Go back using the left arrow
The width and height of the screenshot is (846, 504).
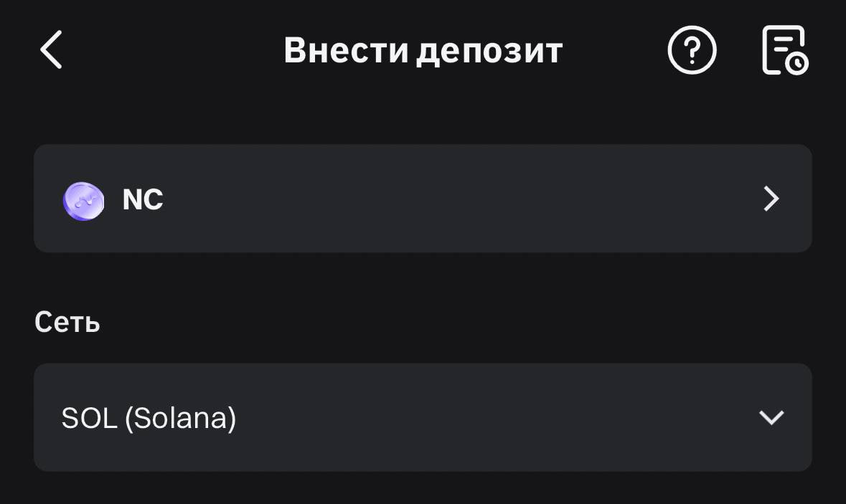(x=51, y=49)
